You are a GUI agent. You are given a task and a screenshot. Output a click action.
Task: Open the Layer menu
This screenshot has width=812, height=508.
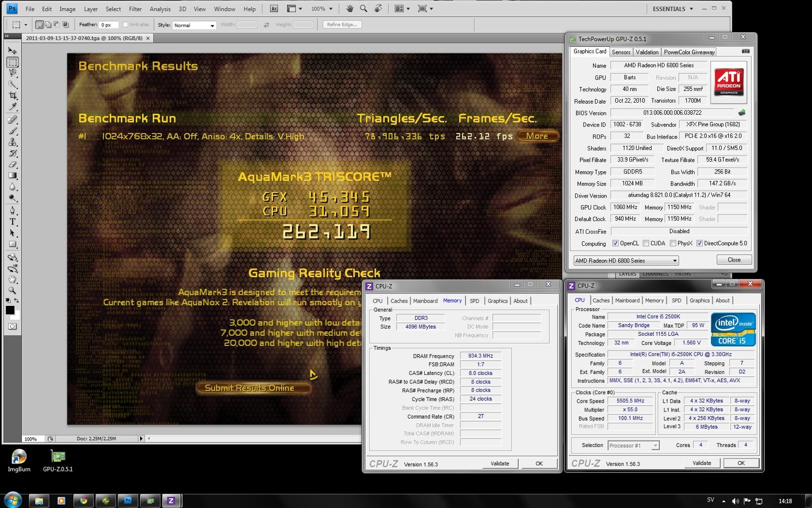tap(91, 9)
